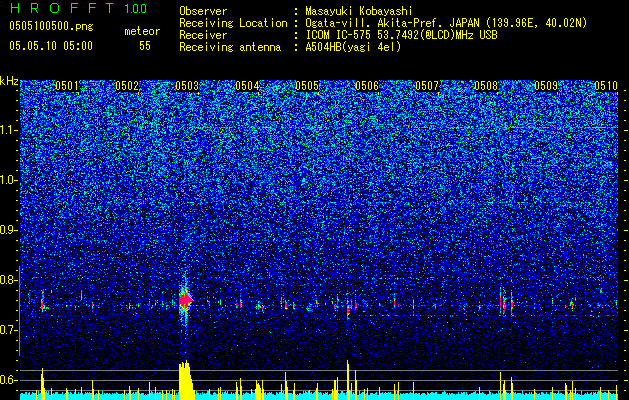Screen dimensions: 629x400
Task: Click the 0507 time marker
Action: pos(427,86)
